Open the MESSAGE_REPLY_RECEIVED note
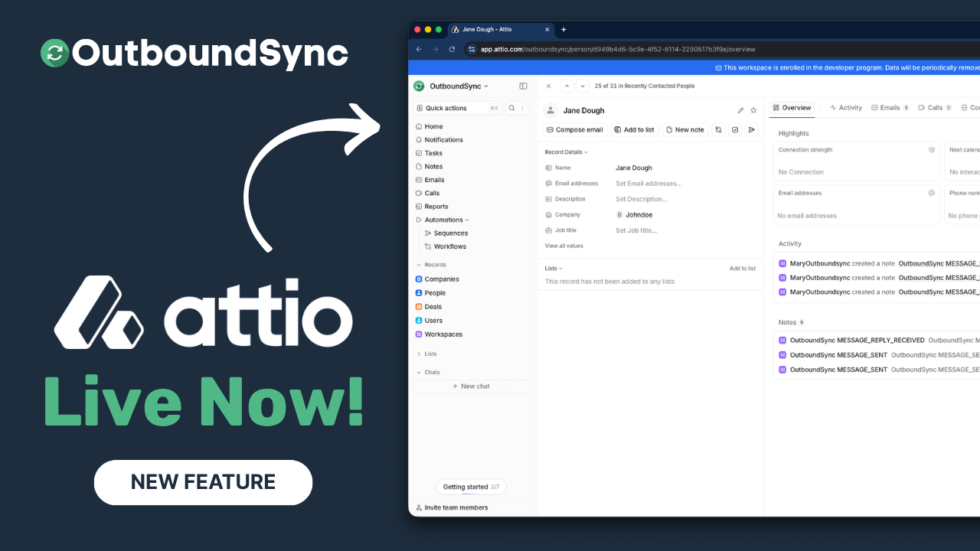This screenshot has height=551, width=980. [857, 341]
